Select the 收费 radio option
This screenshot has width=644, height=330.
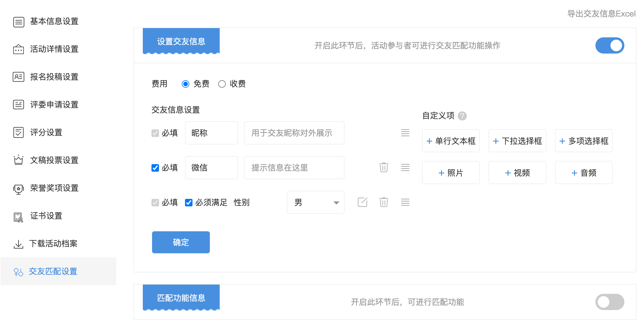[x=222, y=84]
